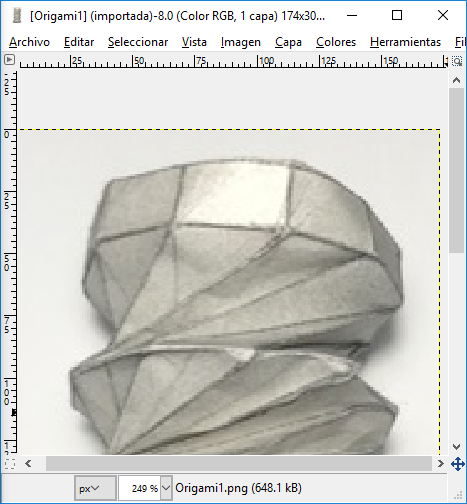The height and width of the screenshot is (504, 467).
Task: Open the Capa menu
Action: pos(288,42)
